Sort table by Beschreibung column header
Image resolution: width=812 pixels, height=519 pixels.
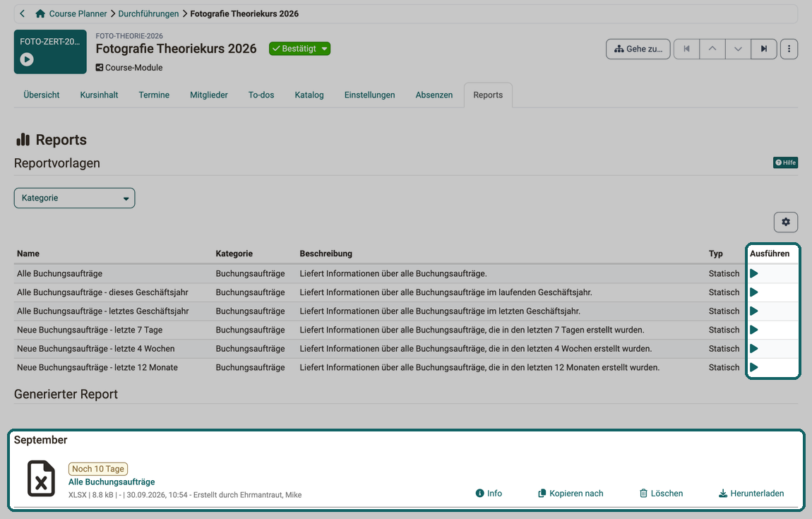tap(326, 253)
